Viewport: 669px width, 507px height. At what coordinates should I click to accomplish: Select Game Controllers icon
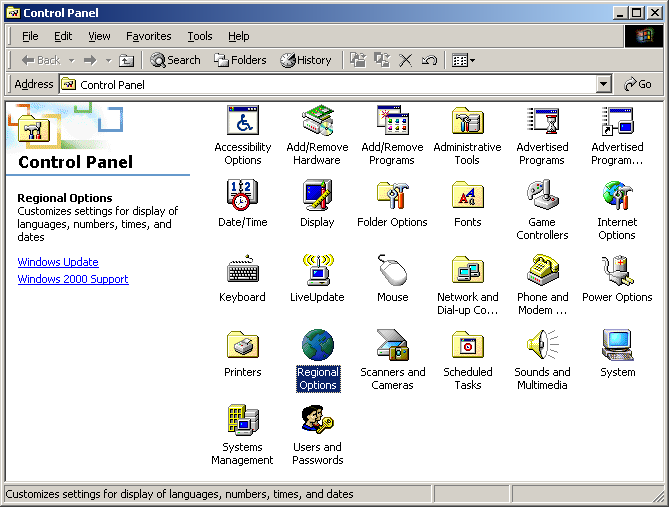point(542,195)
